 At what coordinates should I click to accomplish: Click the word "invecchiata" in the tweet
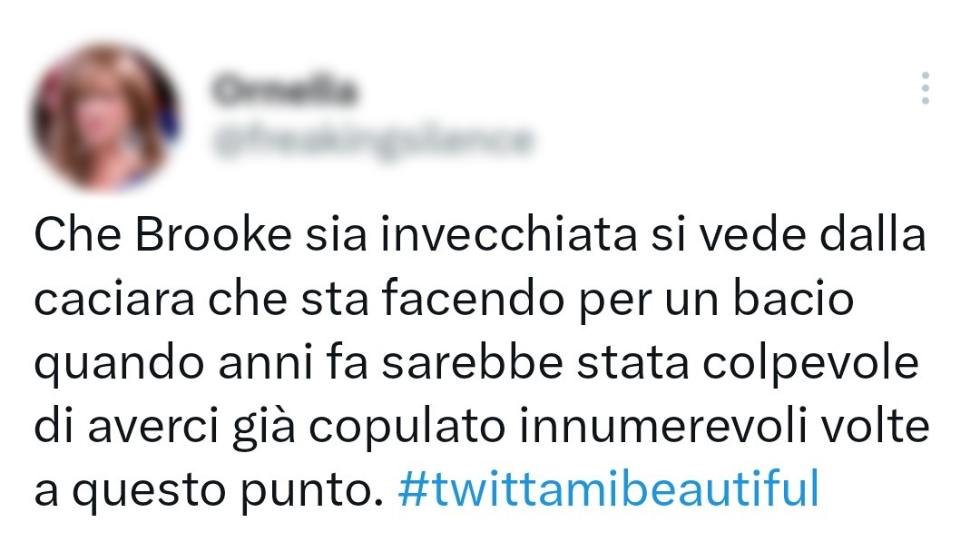click(x=509, y=235)
